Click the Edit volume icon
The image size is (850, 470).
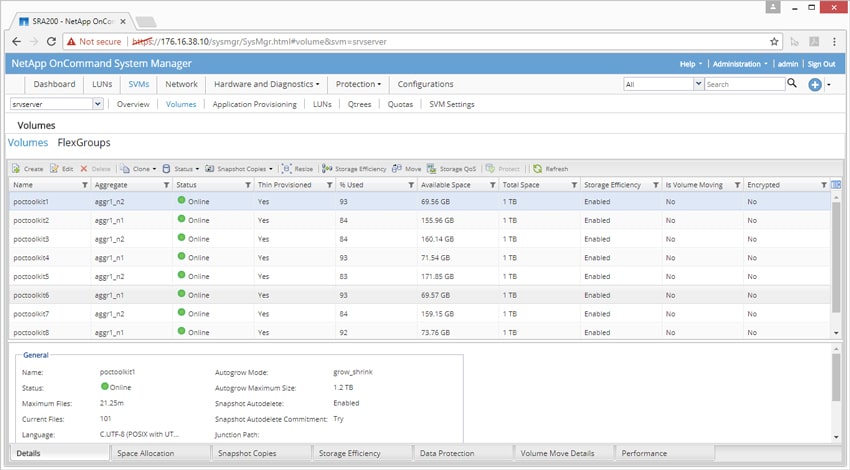54,169
